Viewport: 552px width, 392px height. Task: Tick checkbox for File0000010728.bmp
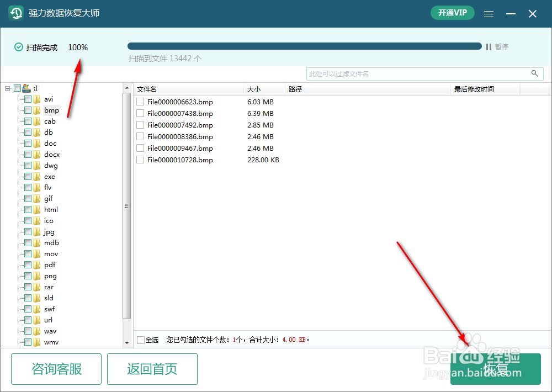(140, 160)
